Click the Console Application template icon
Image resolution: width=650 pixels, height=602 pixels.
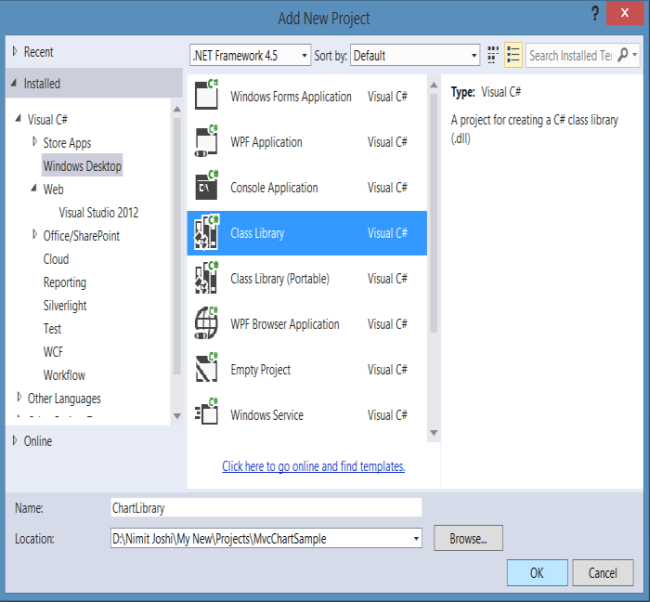point(206,186)
